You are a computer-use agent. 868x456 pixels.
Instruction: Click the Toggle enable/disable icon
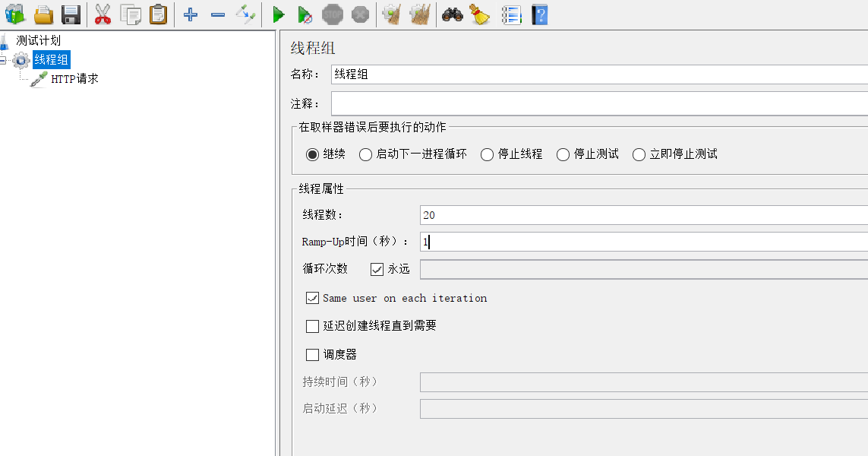pyautogui.click(x=245, y=14)
